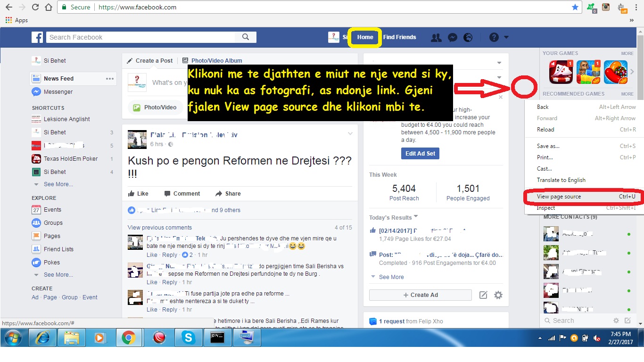
Task: Reload the page using browser refresh icon
Action: coord(35,7)
